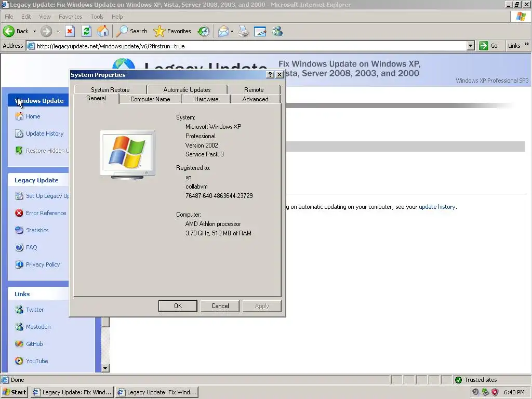Follow the update history link
This screenshot has width=532, height=399.
(437, 207)
